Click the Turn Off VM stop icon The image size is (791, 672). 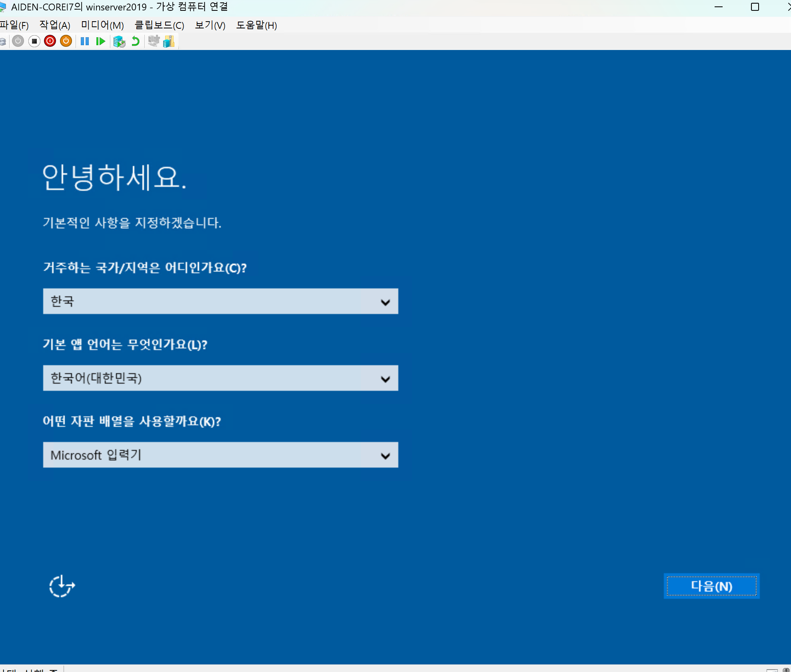(x=34, y=41)
